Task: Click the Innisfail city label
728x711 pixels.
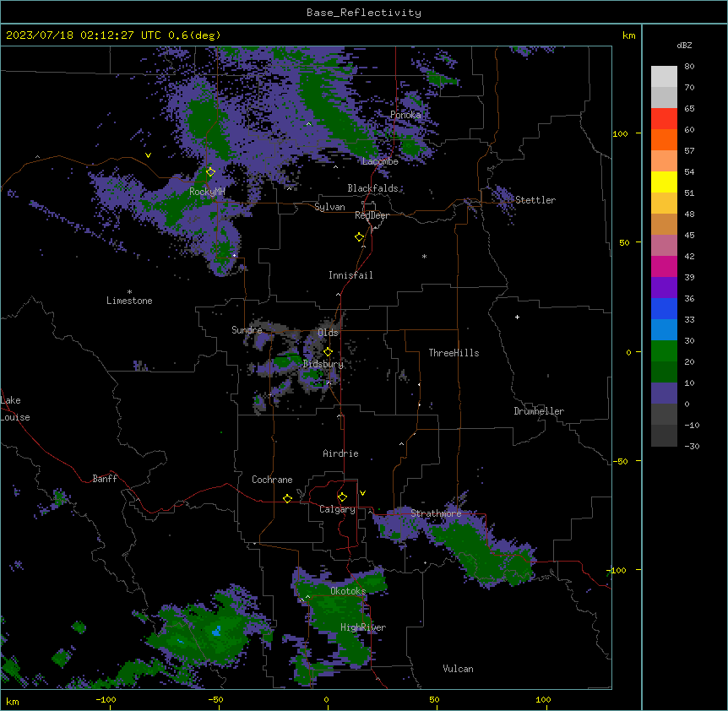Action: point(350,275)
